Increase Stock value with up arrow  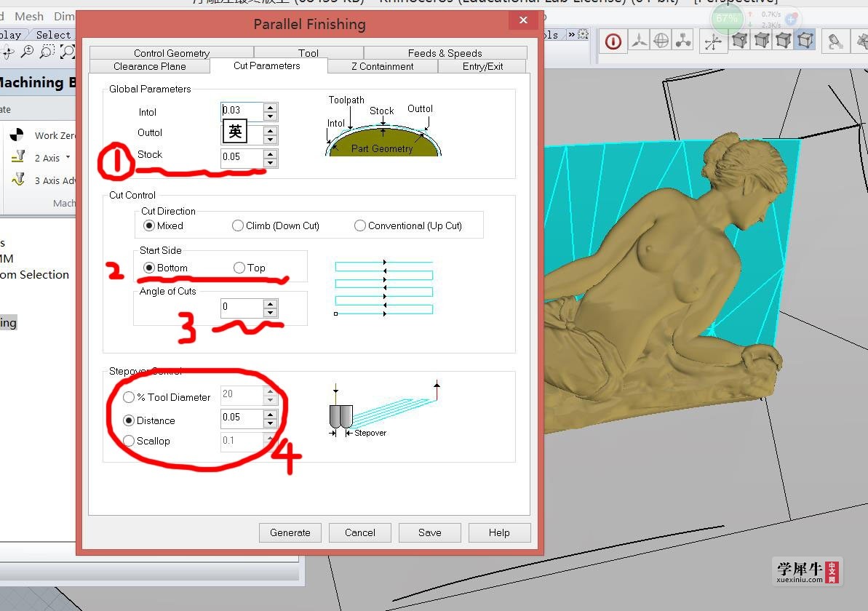(x=270, y=153)
